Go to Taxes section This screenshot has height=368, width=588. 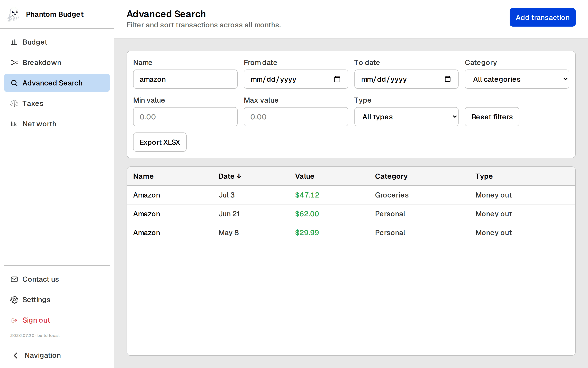(x=57, y=103)
